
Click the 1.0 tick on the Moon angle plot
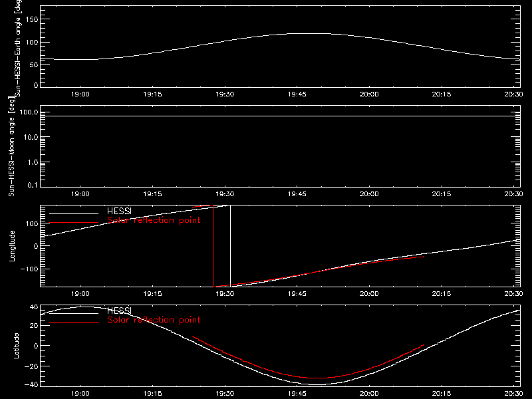coord(33,162)
